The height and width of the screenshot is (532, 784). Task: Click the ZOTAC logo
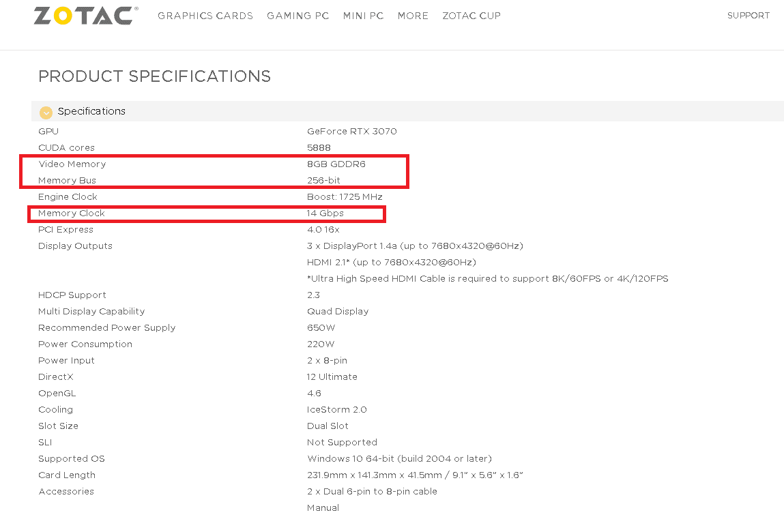[x=85, y=16]
